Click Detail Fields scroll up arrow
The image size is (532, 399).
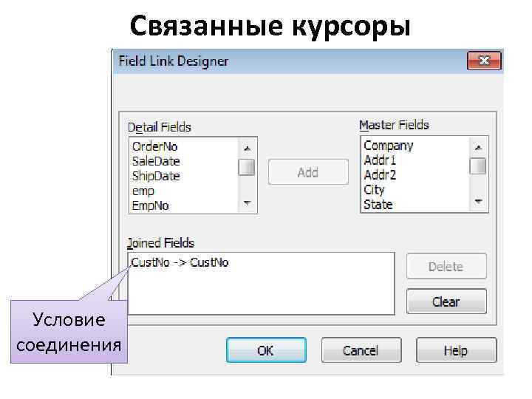point(248,149)
